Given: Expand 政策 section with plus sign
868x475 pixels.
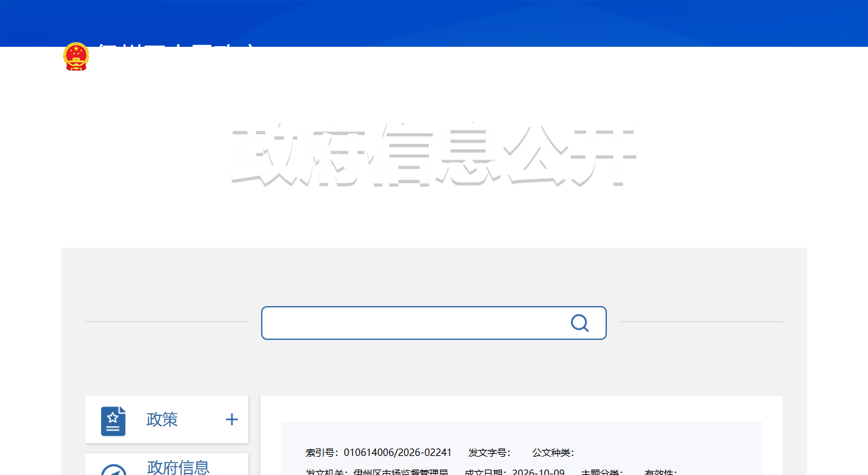Looking at the screenshot, I should coord(232,419).
